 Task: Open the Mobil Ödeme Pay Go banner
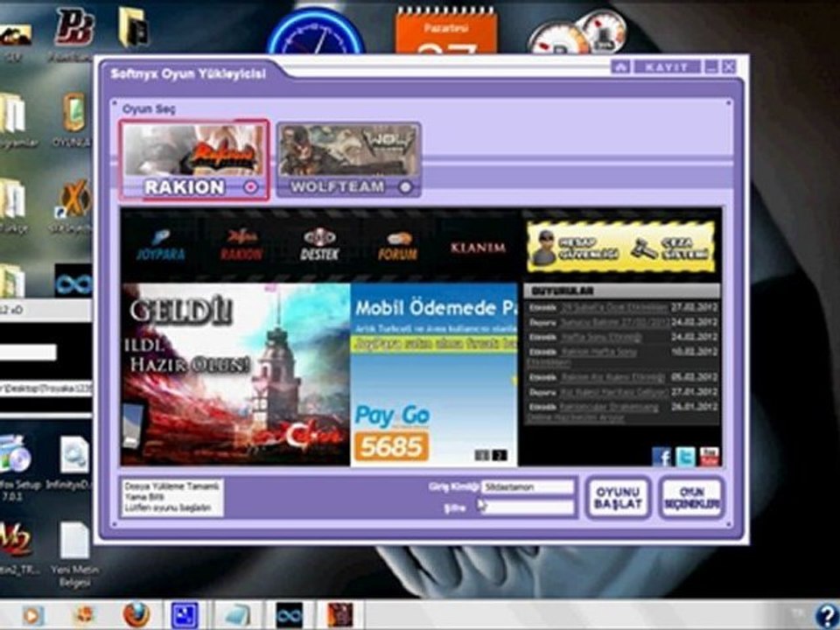pos(434,374)
